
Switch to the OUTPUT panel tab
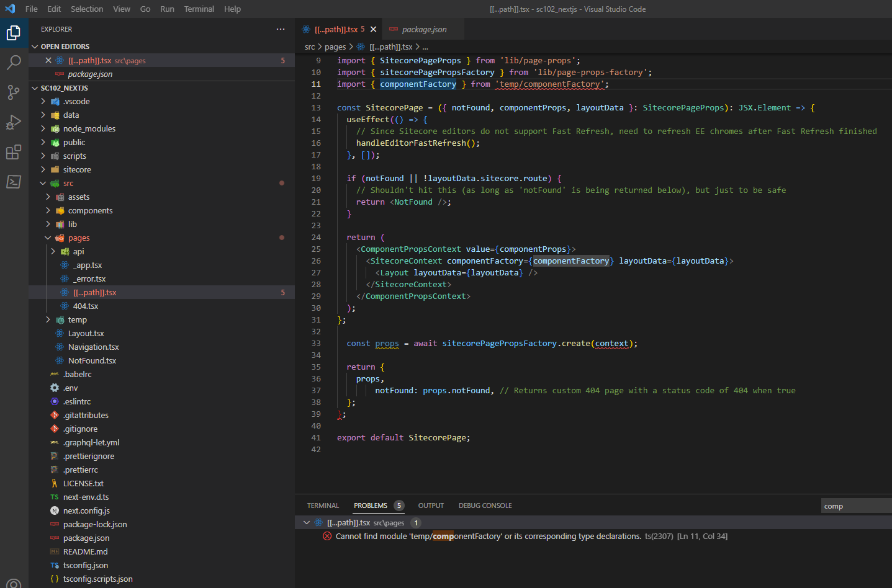click(431, 506)
